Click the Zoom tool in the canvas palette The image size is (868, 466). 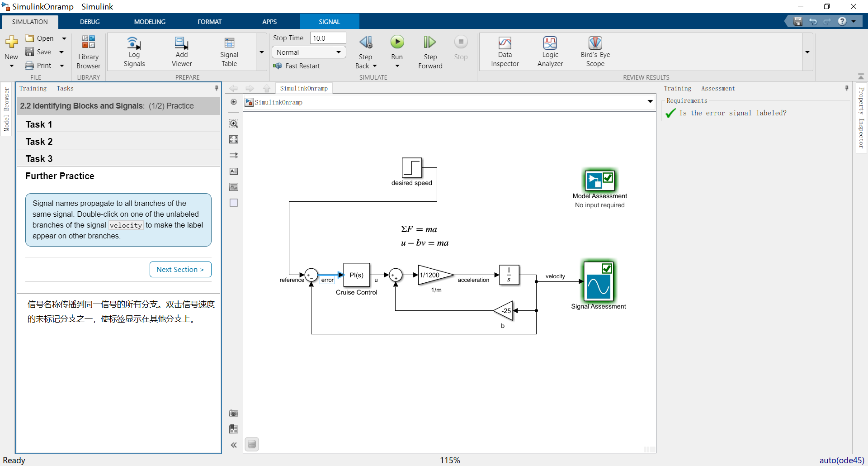click(x=234, y=124)
